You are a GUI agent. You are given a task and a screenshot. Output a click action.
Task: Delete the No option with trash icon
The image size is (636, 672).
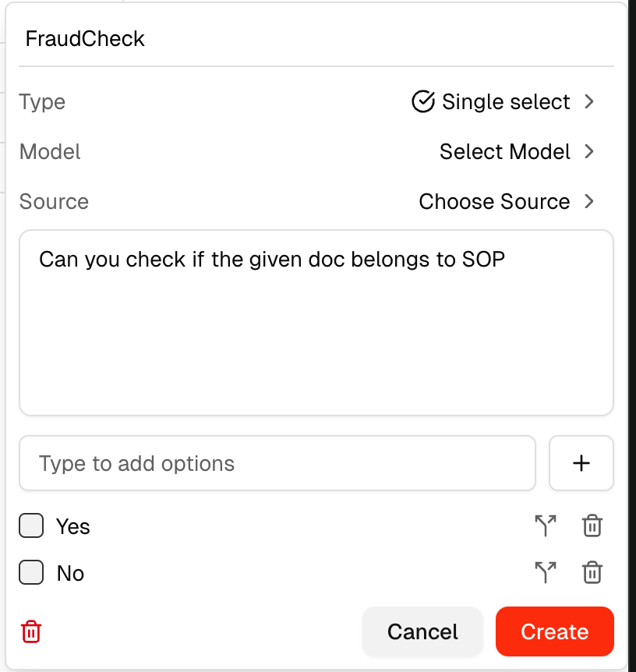(592, 573)
